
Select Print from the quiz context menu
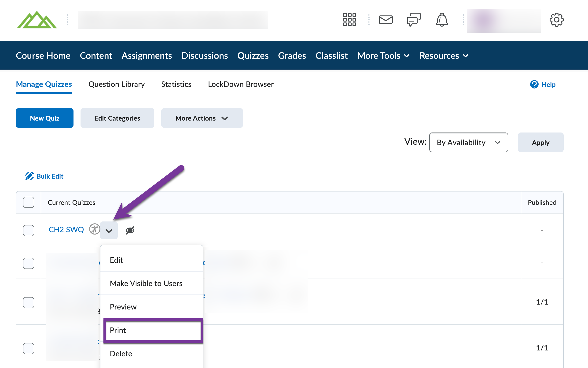click(x=118, y=330)
